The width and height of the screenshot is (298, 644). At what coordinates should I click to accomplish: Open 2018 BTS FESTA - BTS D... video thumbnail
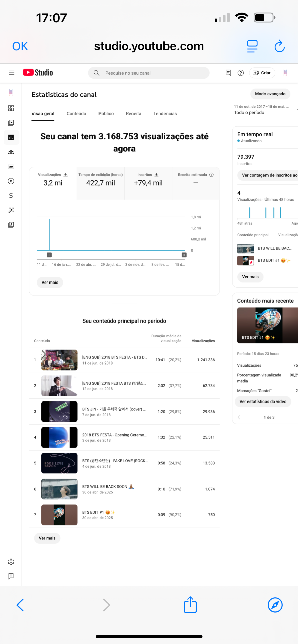pyautogui.click(x=59, y=360)
